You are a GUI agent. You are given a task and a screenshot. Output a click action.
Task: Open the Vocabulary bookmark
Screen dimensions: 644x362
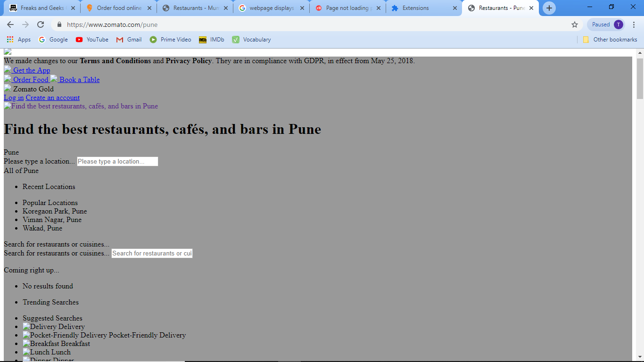(251, 40)
